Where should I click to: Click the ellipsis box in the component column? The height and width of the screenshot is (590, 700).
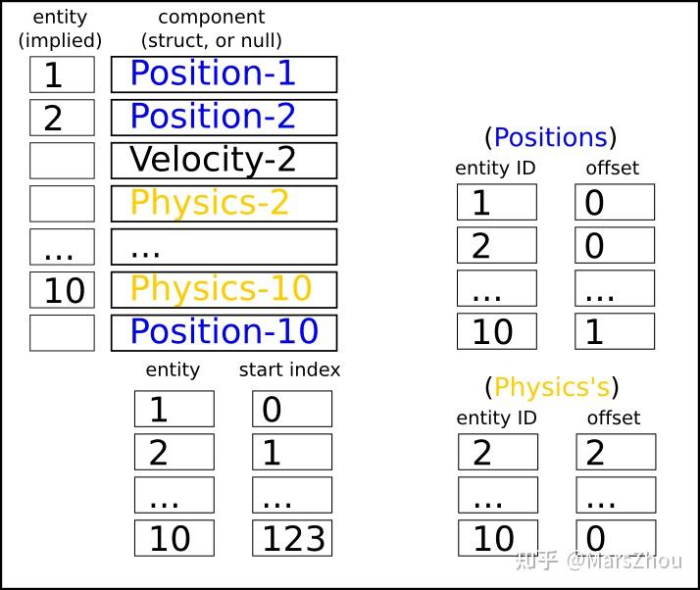pyautogui.click(x=224, y=247)
